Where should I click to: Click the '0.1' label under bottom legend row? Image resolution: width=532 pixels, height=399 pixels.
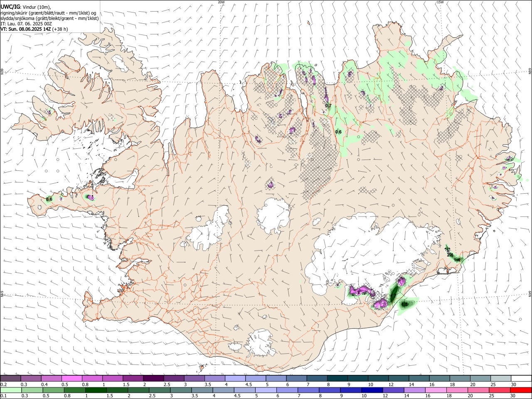[x=3, y=396]
